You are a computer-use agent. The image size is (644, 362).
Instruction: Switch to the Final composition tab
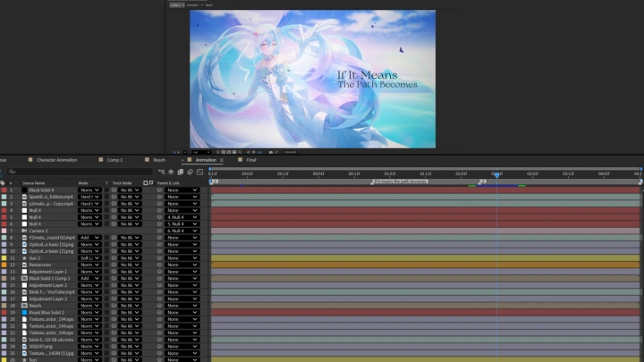click(x=250, y=159)
